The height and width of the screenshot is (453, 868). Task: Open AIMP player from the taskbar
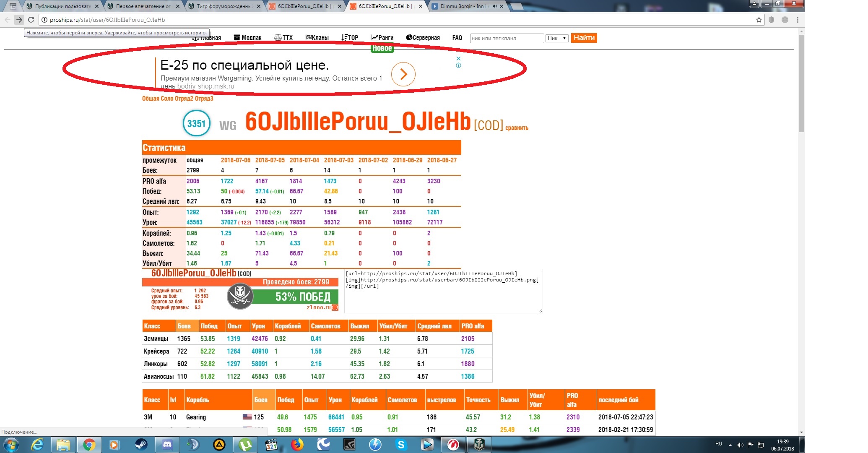[x=219, y=445]
